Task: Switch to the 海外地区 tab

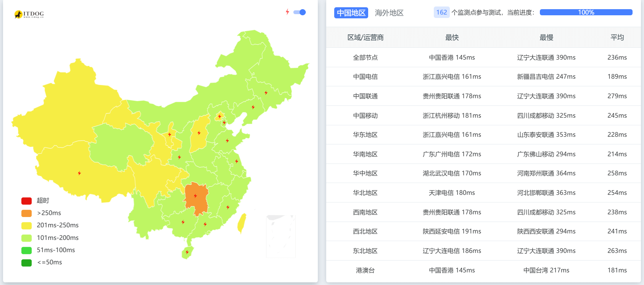Action: (x=389, y=13)
